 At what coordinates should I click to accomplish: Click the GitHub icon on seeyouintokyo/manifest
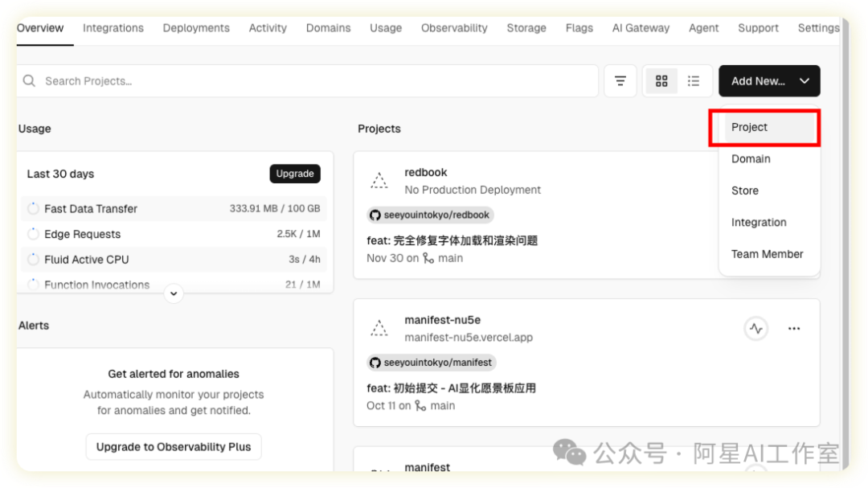375,363
